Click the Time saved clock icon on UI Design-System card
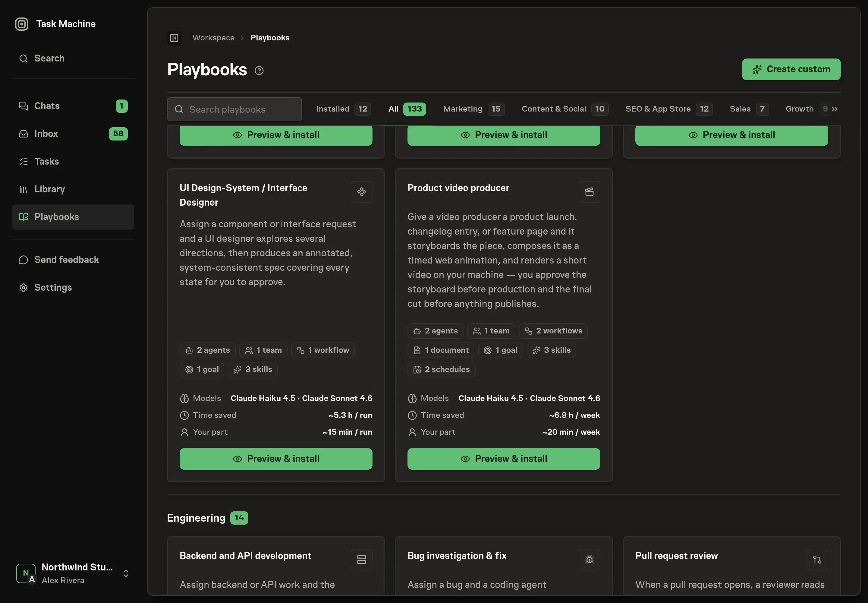Image resolution: width=868 pixels, height=603 pixels. tap(184, 415)
